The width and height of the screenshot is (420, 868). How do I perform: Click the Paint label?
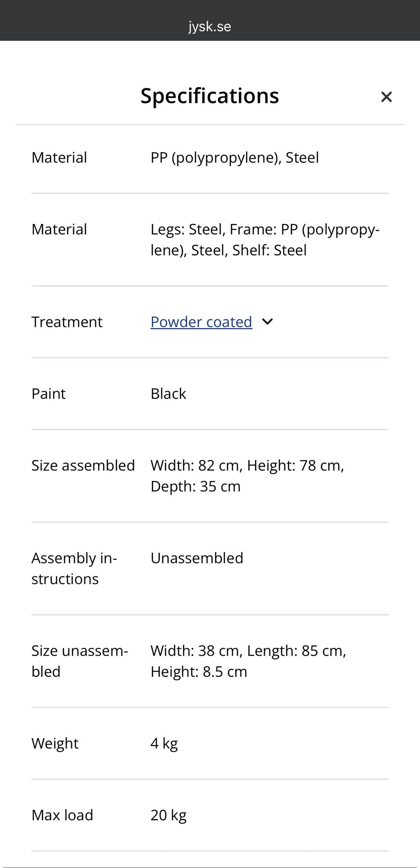pos(49,394)
